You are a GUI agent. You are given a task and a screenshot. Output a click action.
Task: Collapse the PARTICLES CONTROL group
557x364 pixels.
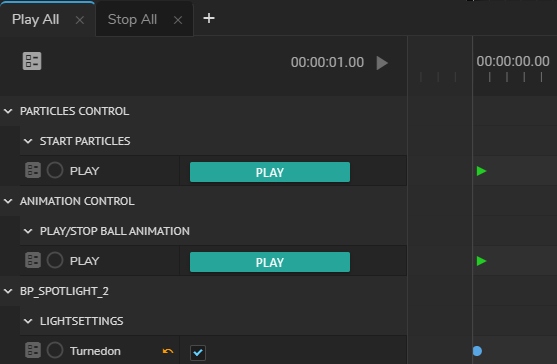tap(8, 111)
